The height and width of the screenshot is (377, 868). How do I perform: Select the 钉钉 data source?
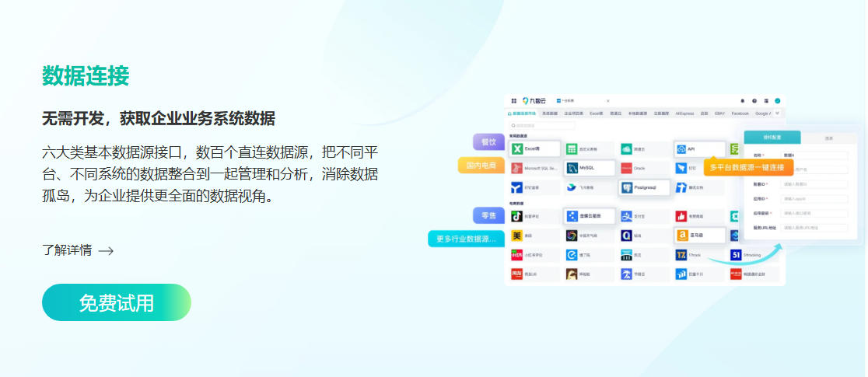click(688, 168)
